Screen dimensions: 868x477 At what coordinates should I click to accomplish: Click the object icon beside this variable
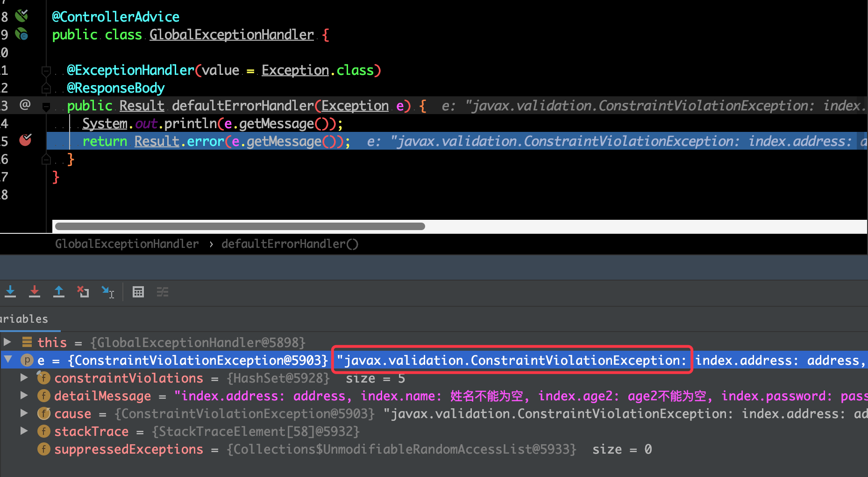[x=27, y=342]
